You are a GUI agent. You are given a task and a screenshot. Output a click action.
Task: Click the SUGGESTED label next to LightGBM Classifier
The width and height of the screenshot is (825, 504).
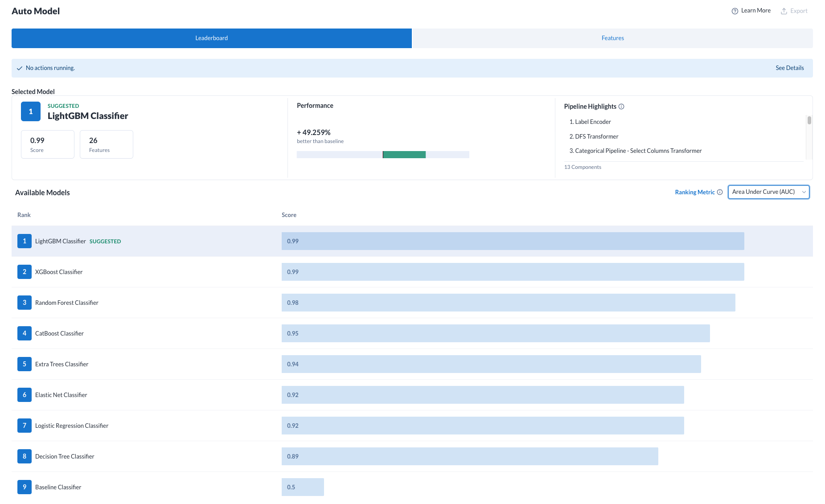coord(105,241)
